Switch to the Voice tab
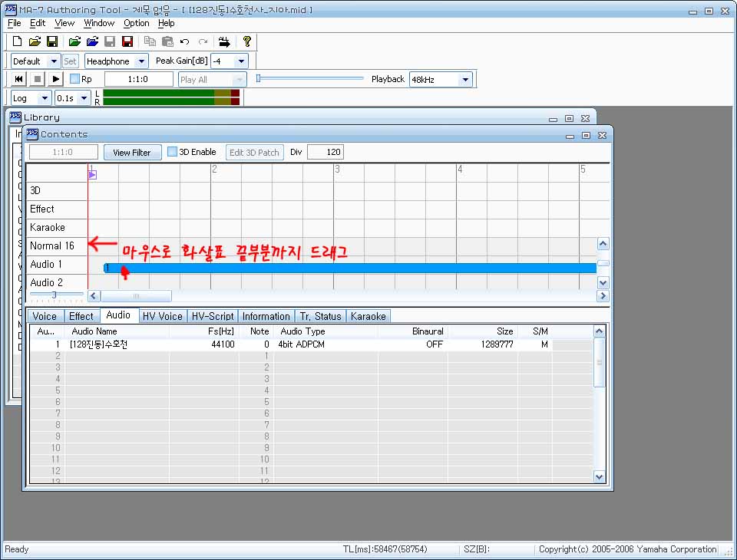 45,316
